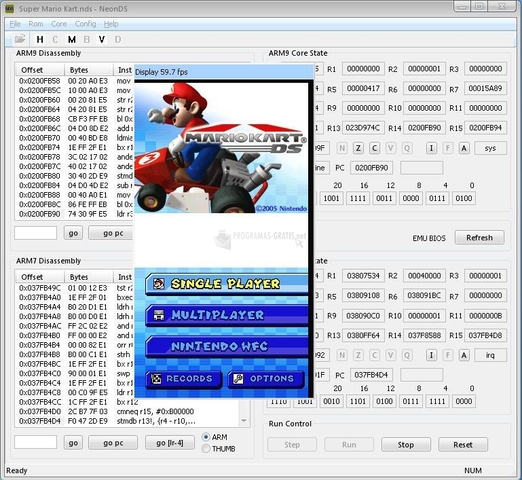The width and height of the screenshot is (522, 480).
Task: Click the ARM7 address input field
Action: 36,443
